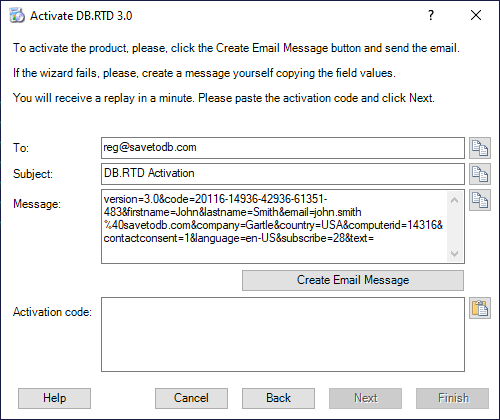Screen dimensions: 500x420
Task: Go Back to the previous wizard step
Action: click(x=278, y=398)
